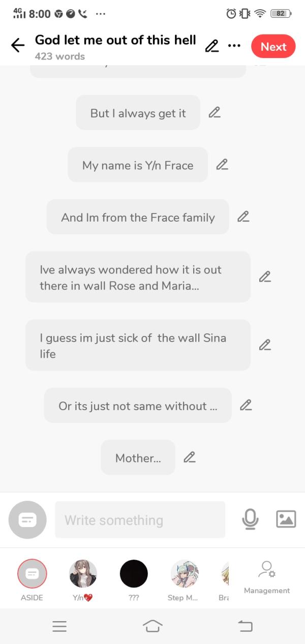
Task: Edit the "Or its just not same" line
Action: (x=246, y=406)
